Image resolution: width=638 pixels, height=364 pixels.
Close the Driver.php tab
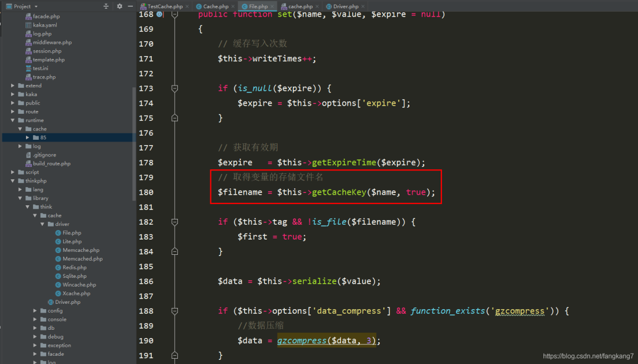click(x=363, y=6)
